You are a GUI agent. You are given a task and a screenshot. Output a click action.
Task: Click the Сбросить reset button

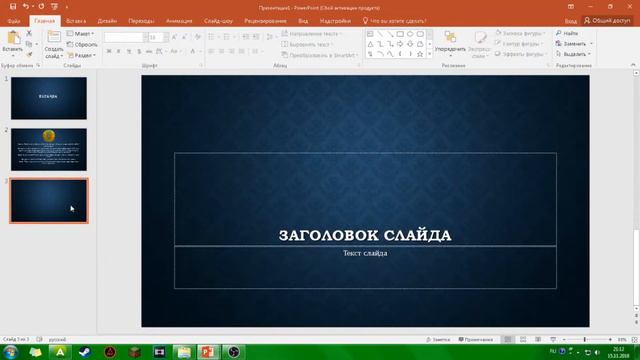(82, 44)
